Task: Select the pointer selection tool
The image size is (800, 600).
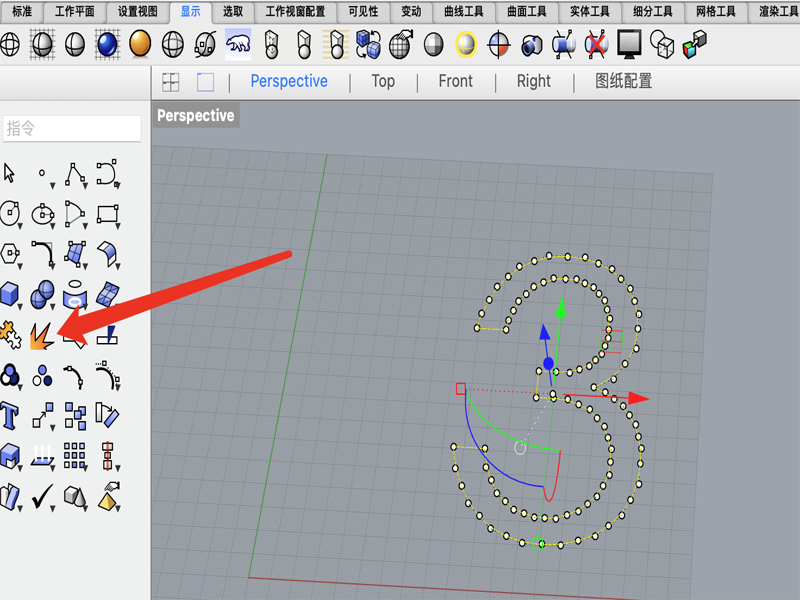Action: point(9,173)
